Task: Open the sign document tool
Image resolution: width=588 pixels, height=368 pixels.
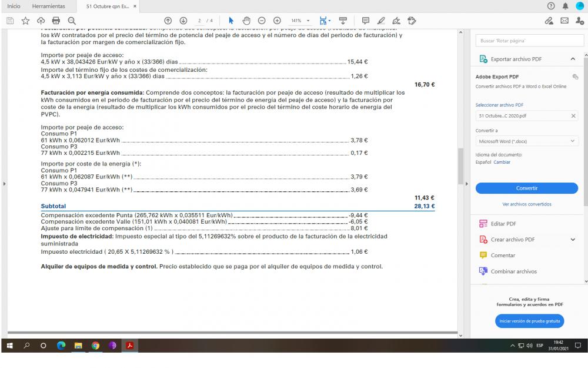Action: (396, 21)
